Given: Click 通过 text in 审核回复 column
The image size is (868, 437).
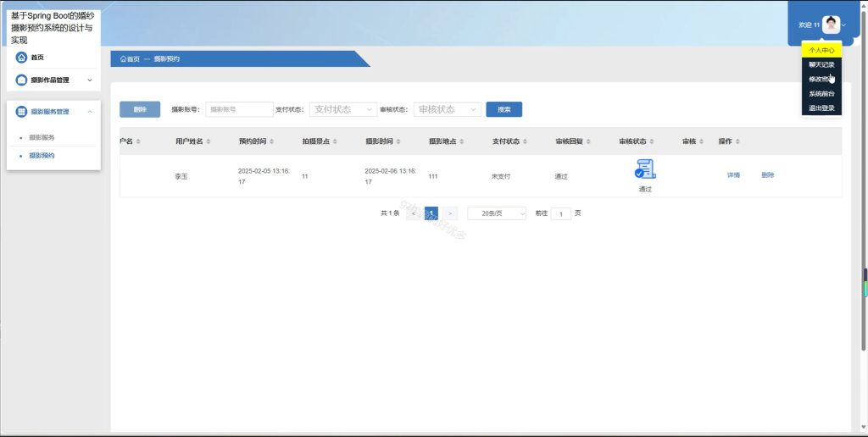Looking at the screenshot, I should click(561, 176).
